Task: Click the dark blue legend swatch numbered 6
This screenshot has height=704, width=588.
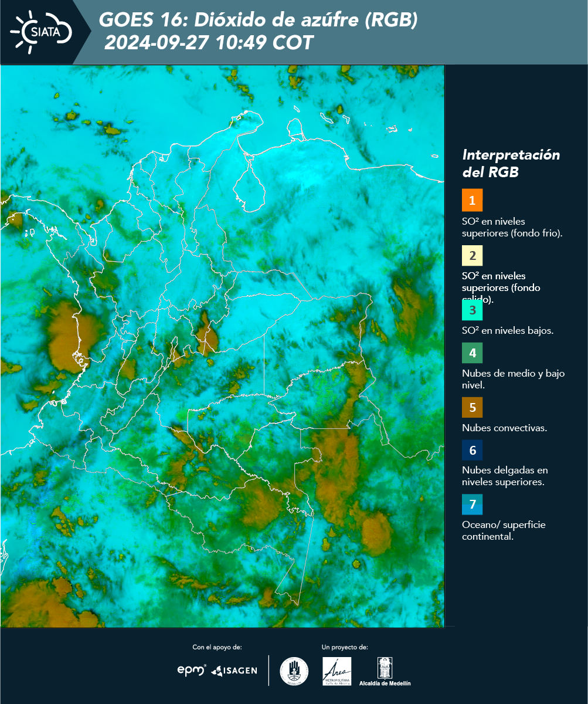Action: (x=472, y=451)
